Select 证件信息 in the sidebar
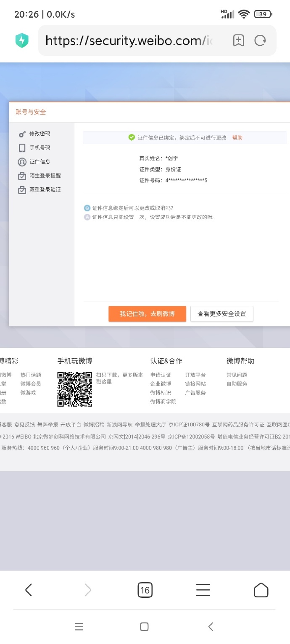290x644 pixels. [x=40, y=162]
